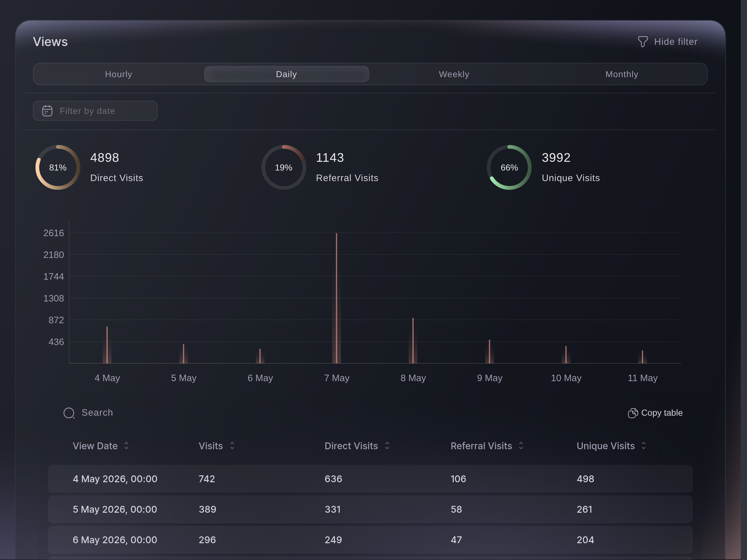Click the 81% Direct Visits ring
The height and width of the screenshot is (560, 747).
click(x=58, y=167)
